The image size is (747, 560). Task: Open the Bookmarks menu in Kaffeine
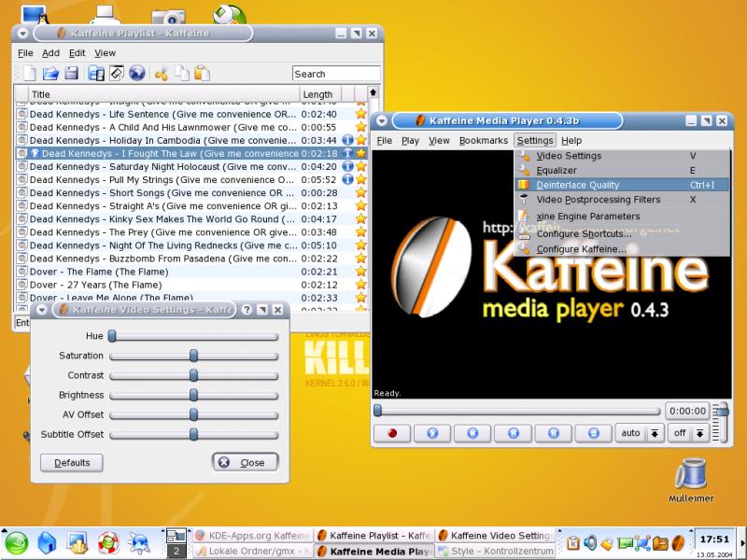click(x=483, y=140)
